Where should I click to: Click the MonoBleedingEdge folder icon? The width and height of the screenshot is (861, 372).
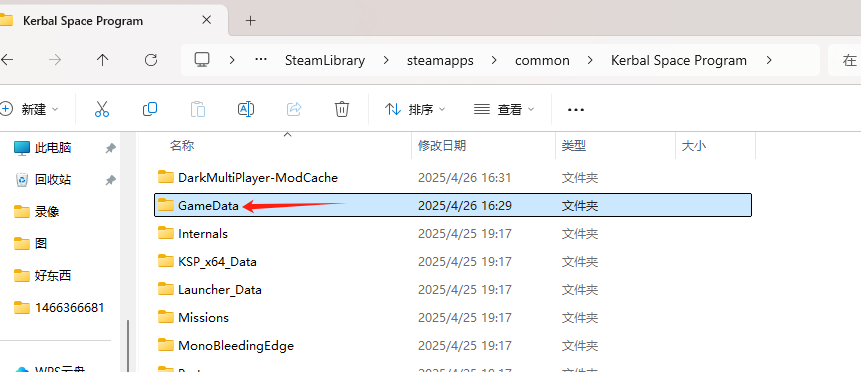click(165, 345)
